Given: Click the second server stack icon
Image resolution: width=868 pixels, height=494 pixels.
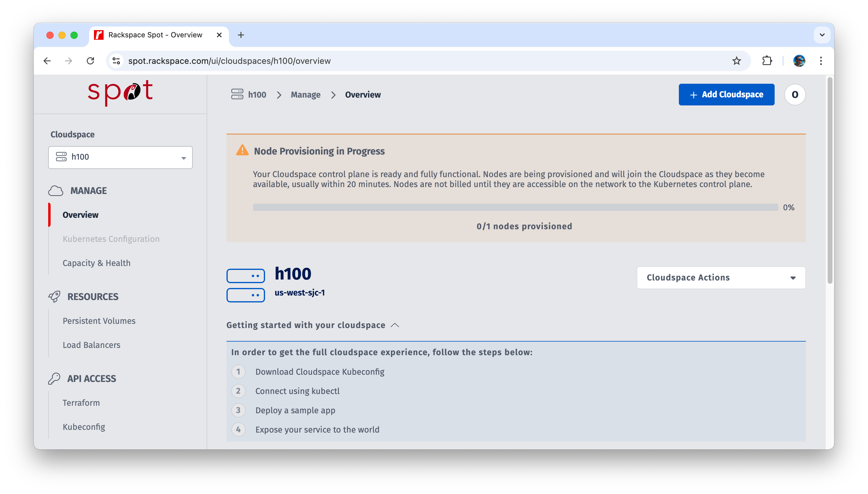Looking at the screenshot, I should (246, 295).
